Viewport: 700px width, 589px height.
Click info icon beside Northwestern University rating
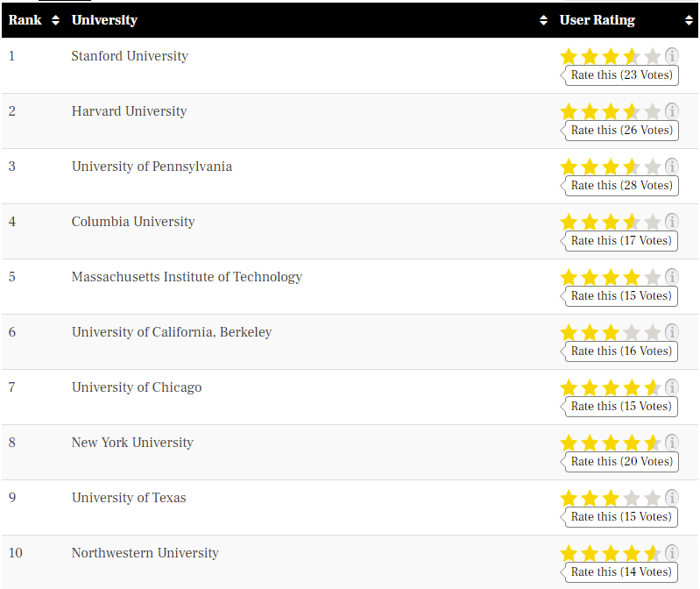[x=672, y=553]
